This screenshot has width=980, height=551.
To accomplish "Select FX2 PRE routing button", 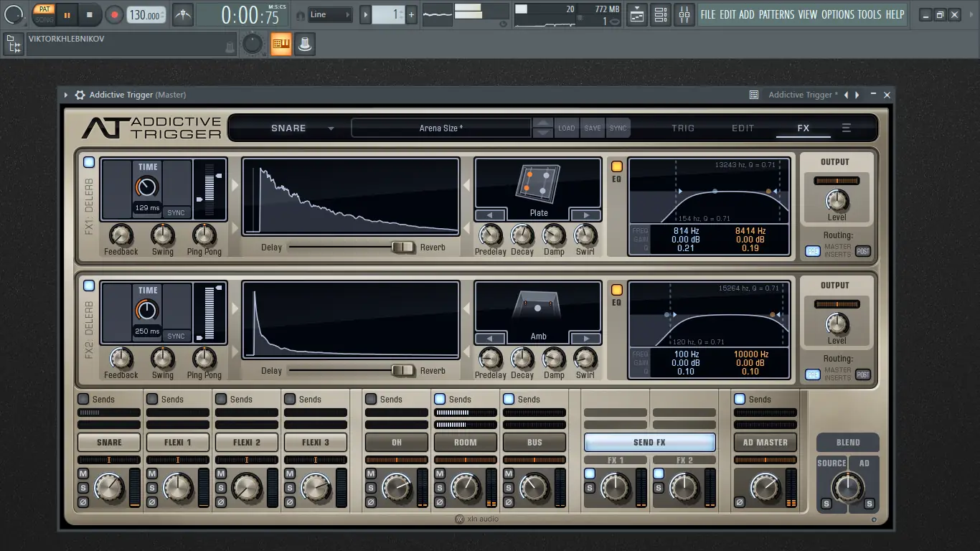I will (812, 375).
